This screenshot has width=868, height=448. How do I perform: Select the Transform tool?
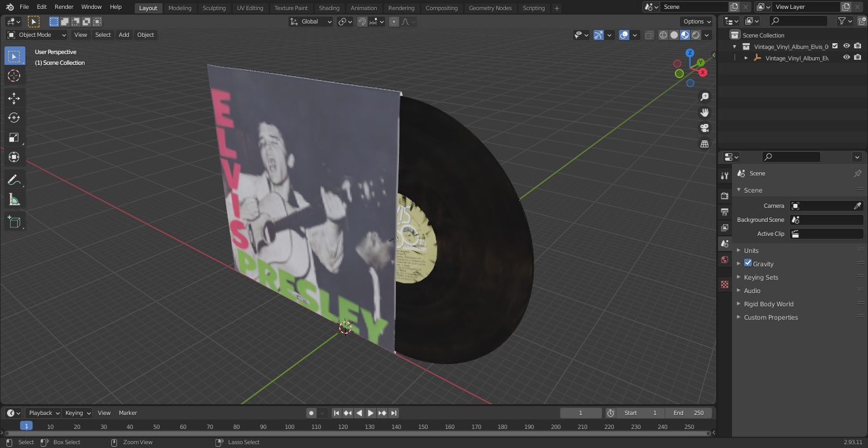[x=14, y=157]
